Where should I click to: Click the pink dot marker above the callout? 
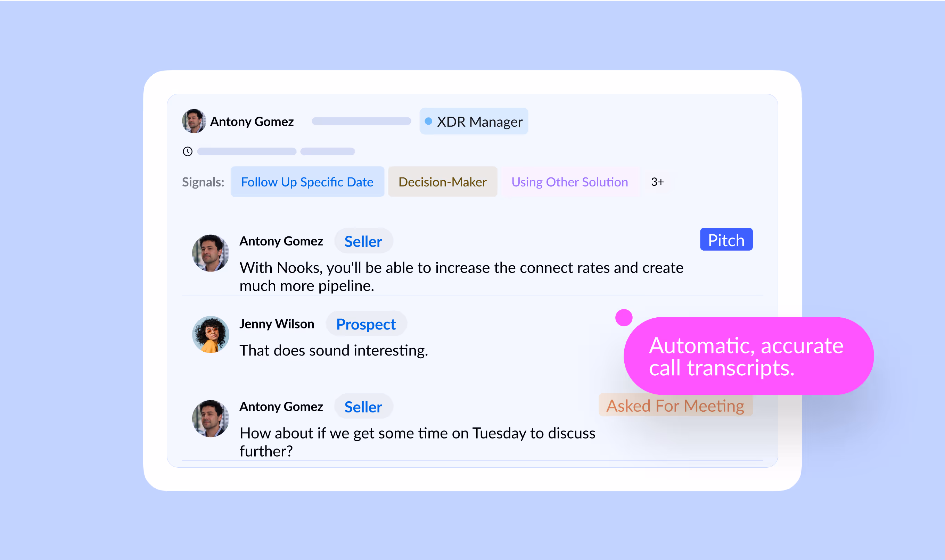(624, 318)
